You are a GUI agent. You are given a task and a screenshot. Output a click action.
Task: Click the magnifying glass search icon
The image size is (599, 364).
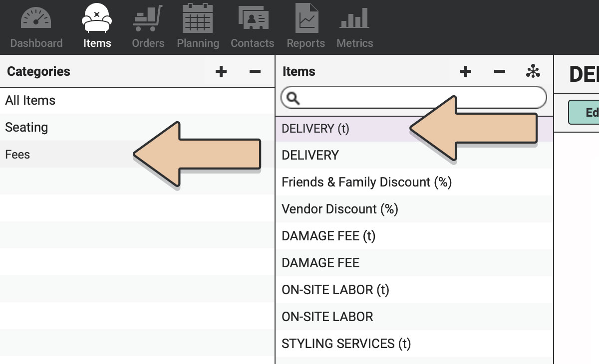(x=294, y=98)
